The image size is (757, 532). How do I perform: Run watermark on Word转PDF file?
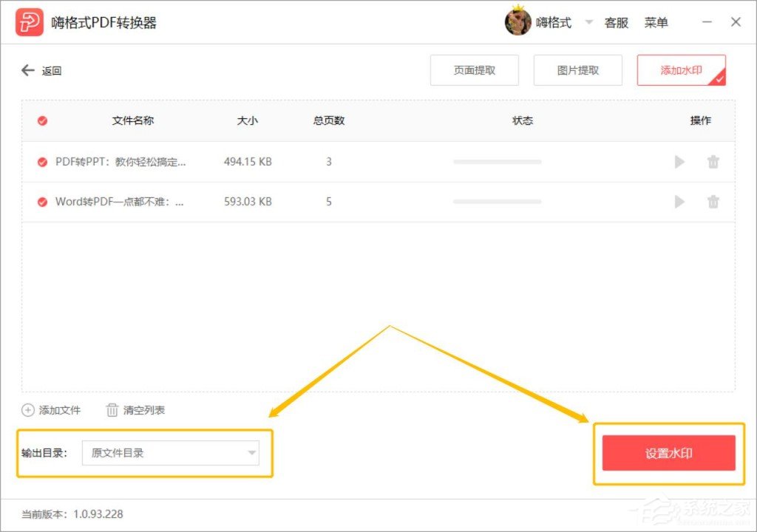point(679,202)
